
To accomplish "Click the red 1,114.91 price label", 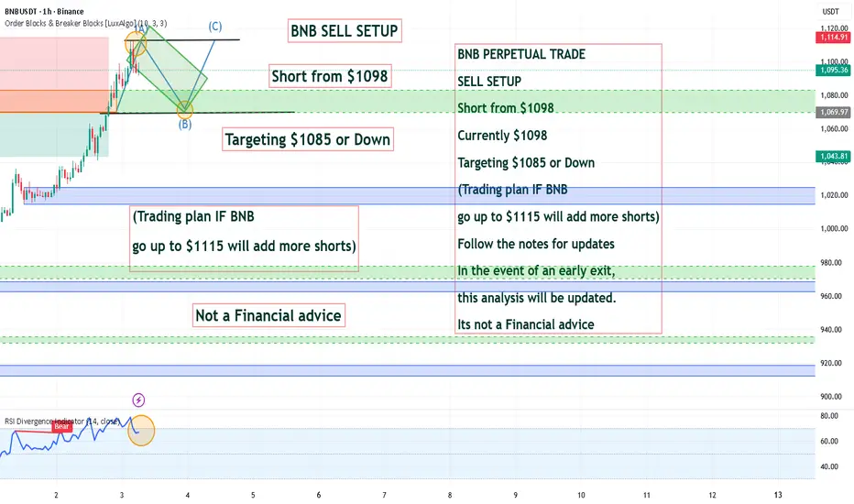I will 832,39.
